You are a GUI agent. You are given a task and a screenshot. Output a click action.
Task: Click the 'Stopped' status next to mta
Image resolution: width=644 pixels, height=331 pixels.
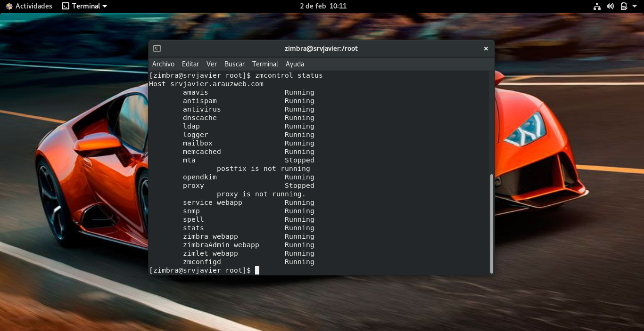click(x=299, y=160)
